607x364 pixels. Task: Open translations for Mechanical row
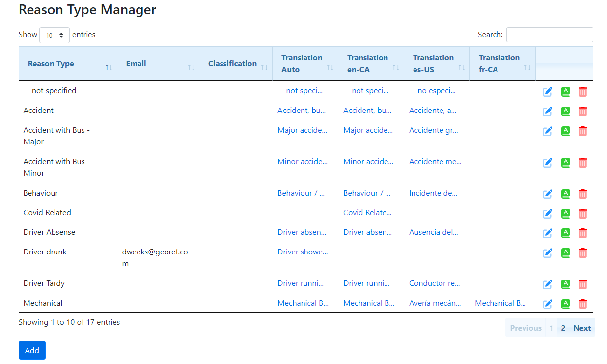point(565,304)
